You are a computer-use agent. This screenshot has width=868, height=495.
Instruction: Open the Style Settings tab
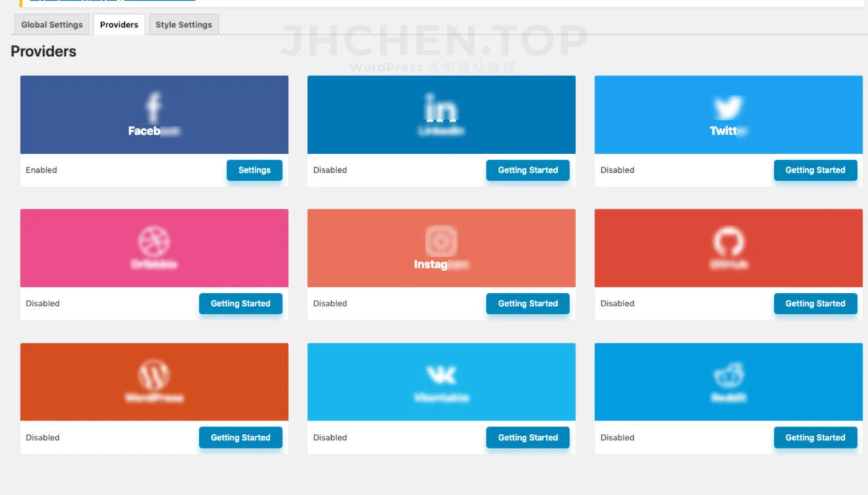pos(184,25)
